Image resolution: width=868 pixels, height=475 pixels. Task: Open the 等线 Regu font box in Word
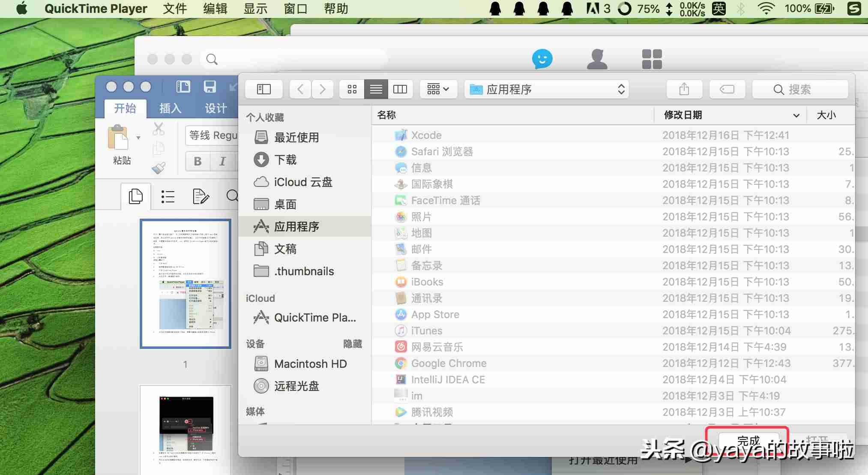[x=212, y=135]
